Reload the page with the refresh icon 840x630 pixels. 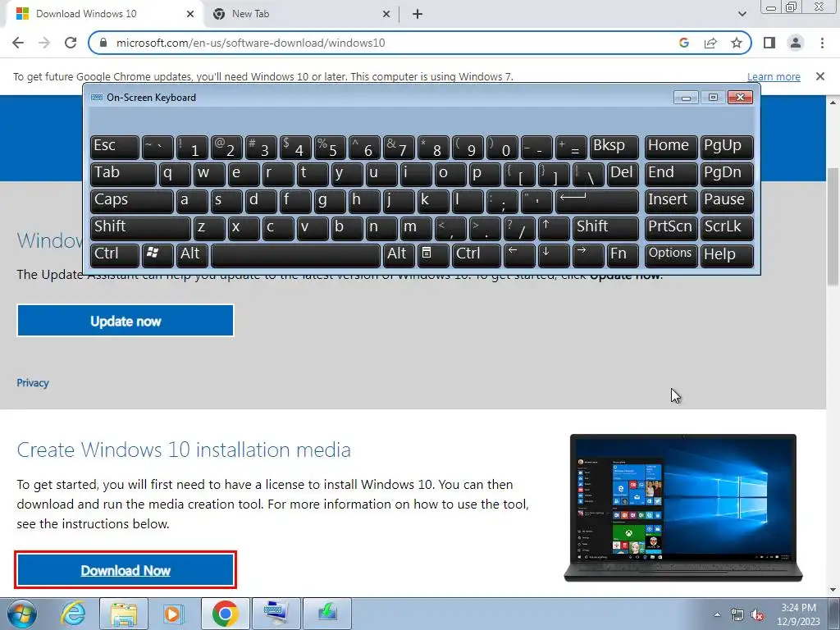[71, 43]
